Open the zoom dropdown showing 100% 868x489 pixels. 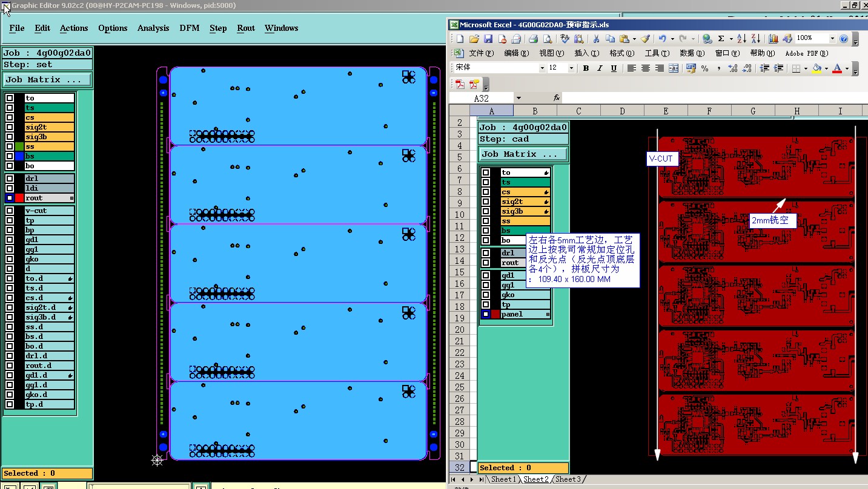point(832,39)
